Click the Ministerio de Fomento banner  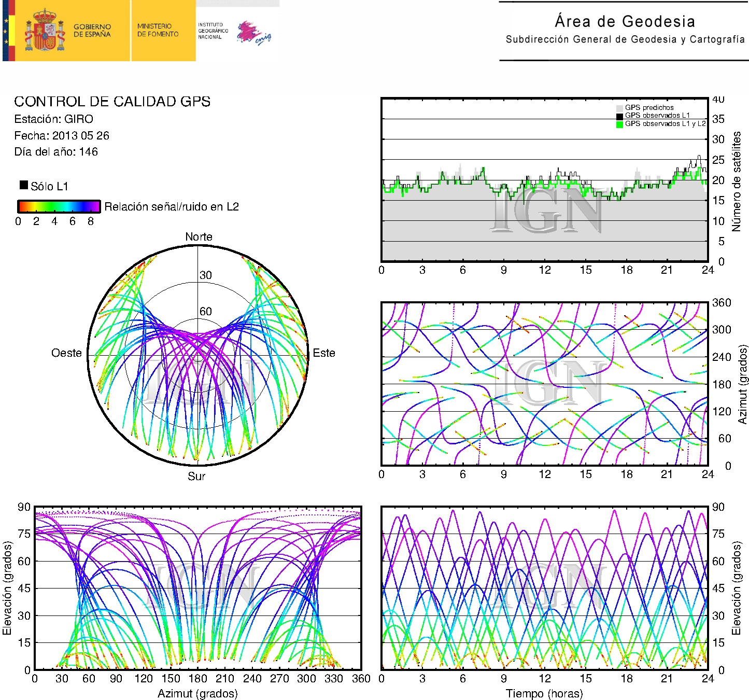pyautogui.click(x=158, y=30)
